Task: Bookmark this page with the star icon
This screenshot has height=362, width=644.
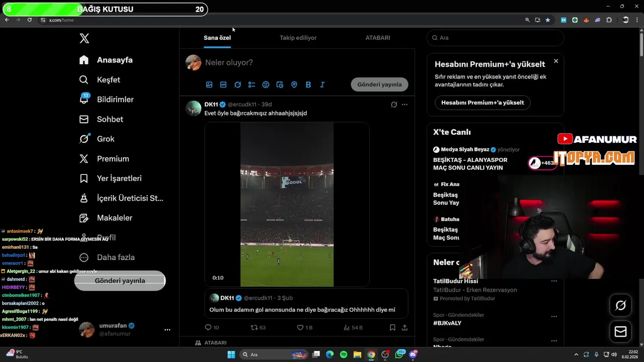Action: (x=548, y=20)
